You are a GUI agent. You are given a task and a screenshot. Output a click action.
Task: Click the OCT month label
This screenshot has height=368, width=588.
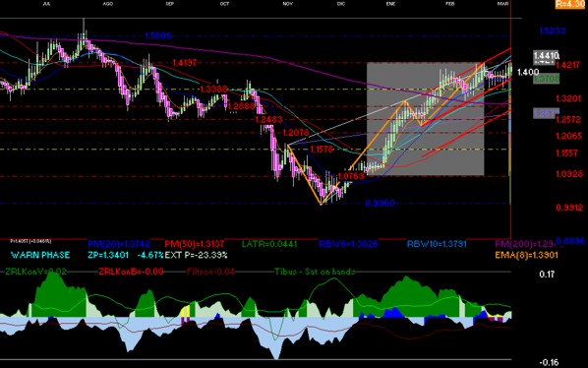pos(224,3)
